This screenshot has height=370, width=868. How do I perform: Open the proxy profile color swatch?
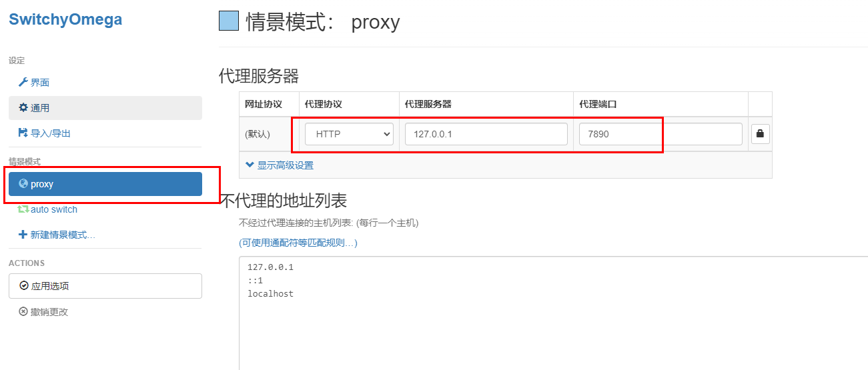point(229,21)
